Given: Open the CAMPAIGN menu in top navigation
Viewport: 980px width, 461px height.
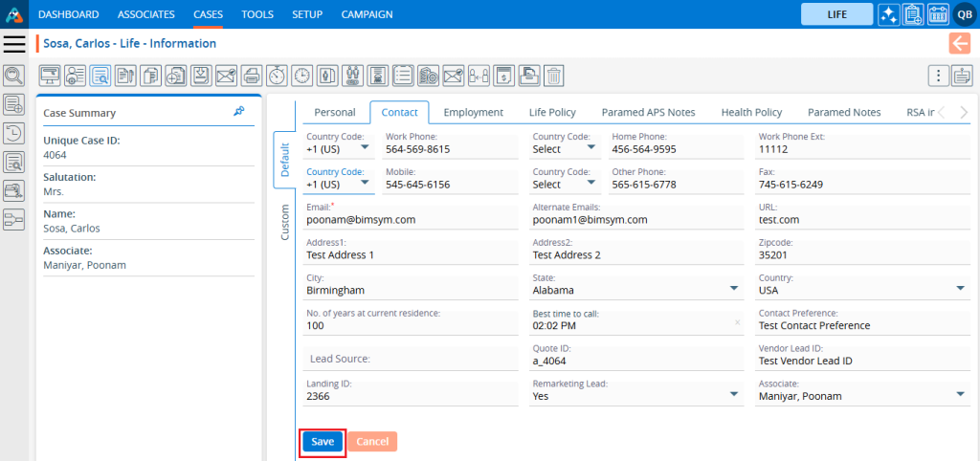Looking at the screenshot, I should tap(367, 14).
